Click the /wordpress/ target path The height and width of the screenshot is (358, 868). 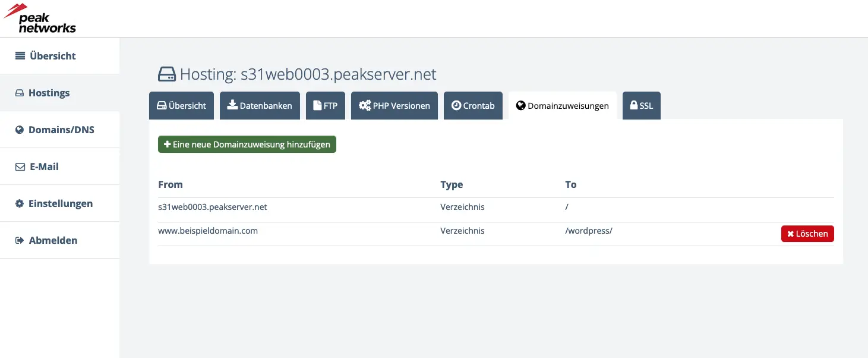point(588,231)
